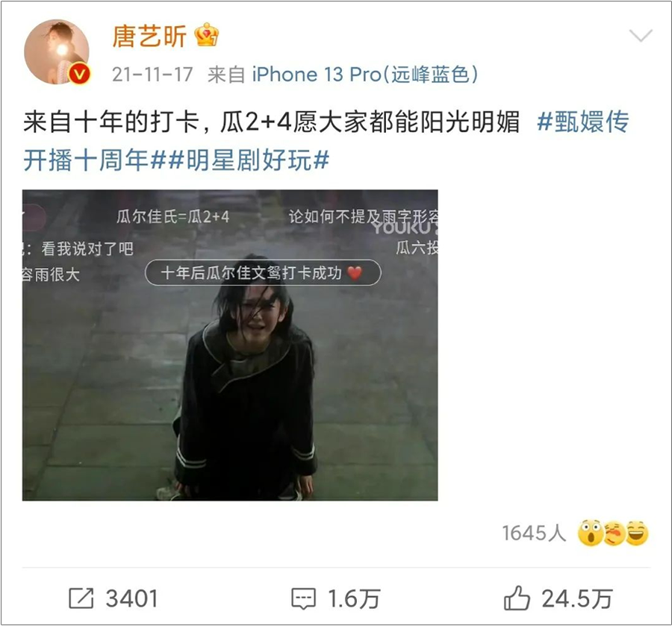Open the 3401 repost count
This screenshot has width=672, height=626.
pyautogui.click(x=132, y=598)
